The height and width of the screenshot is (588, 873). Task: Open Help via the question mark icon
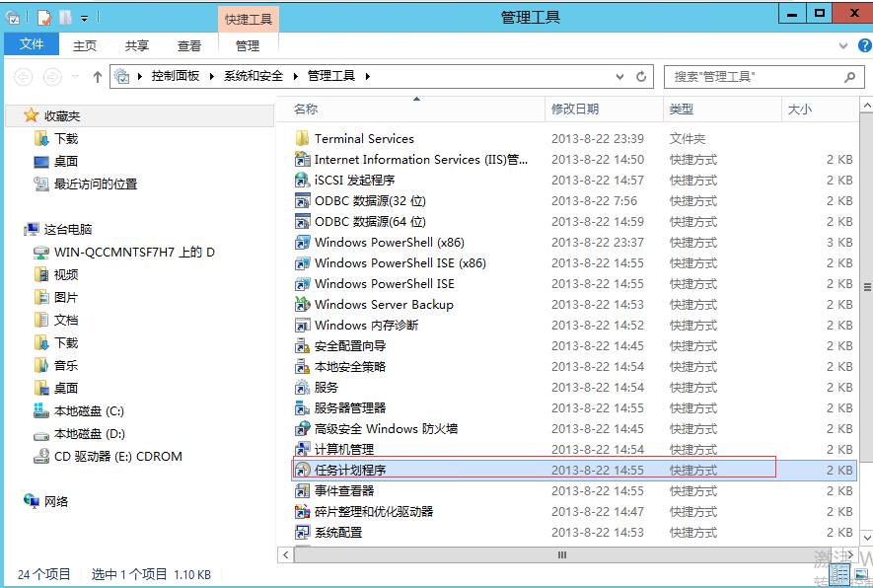865,45
